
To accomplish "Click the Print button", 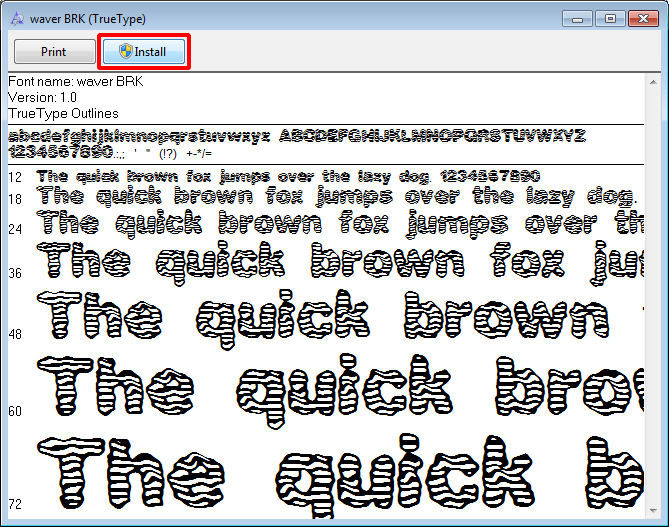I will [54, 52].
